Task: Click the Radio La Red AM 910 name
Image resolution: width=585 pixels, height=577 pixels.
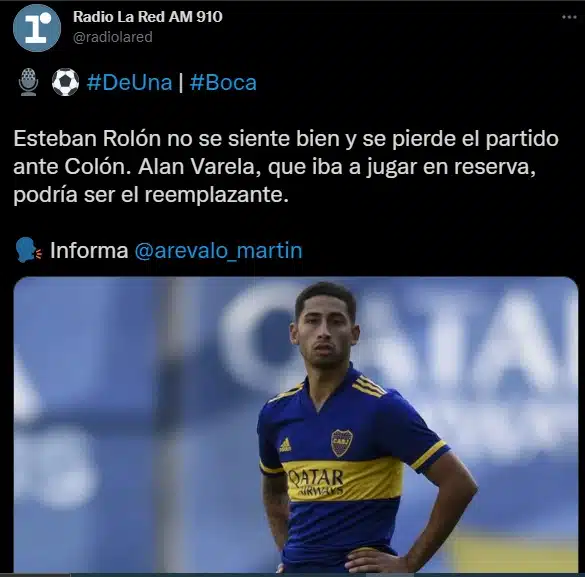Action: pos(148,17)
